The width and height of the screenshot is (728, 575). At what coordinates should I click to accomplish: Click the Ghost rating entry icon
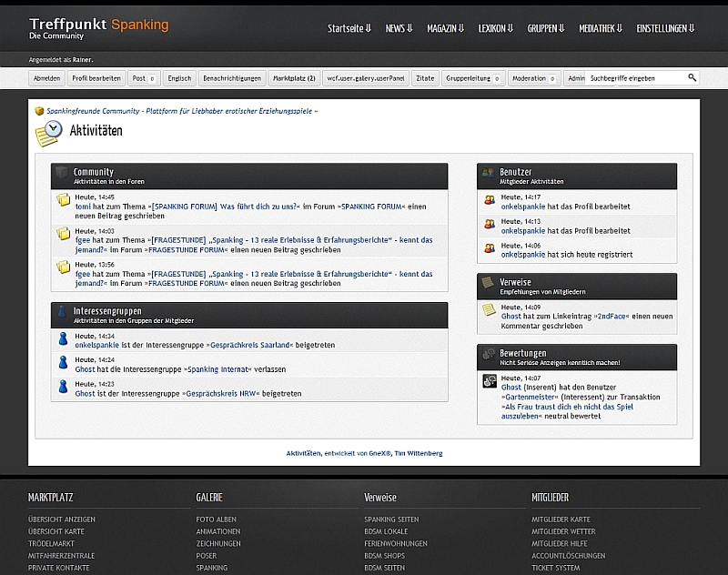[x=489, y=381]
